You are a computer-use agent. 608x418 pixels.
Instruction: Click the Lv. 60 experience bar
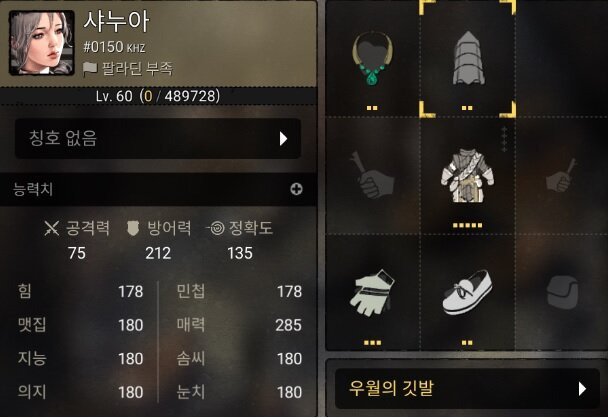pos(158,96)
